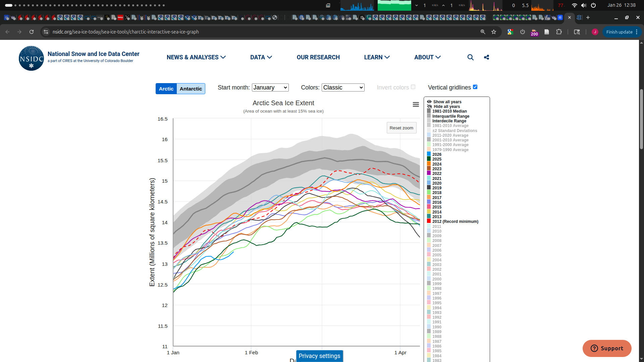The image size is (644, 362).
Task: Click the zoom magnifier in address bar
Action: [x=483, y=32]
